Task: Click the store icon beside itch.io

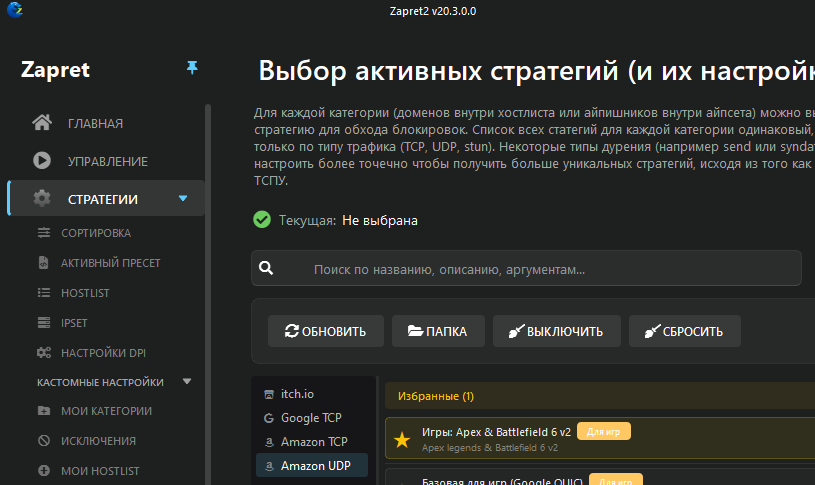Action: point(269,395)
